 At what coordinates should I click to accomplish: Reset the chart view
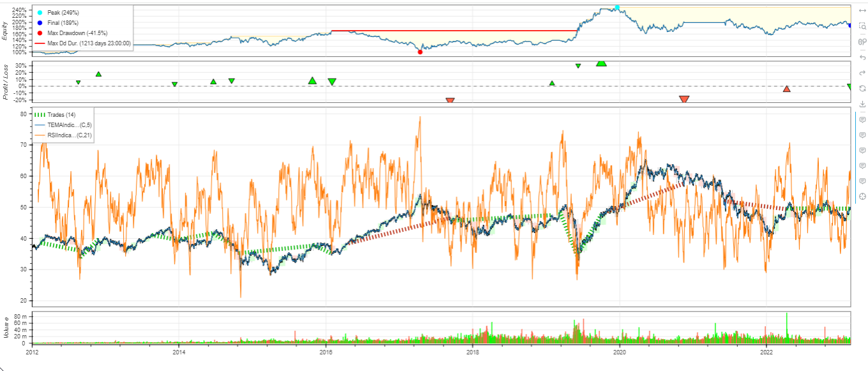point(862,88)
